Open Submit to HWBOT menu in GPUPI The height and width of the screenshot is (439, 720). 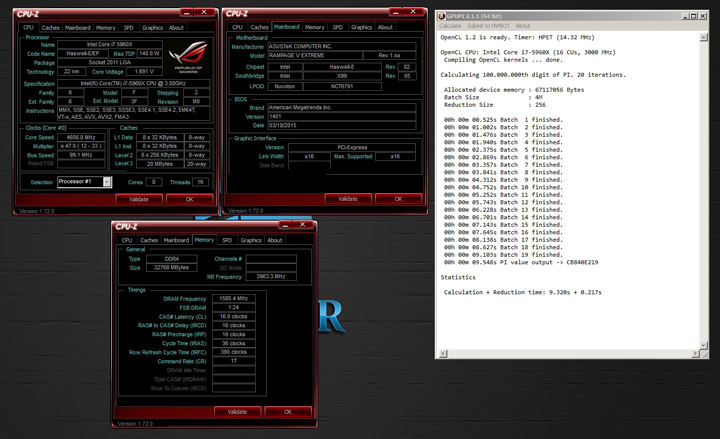coord(489,26)
